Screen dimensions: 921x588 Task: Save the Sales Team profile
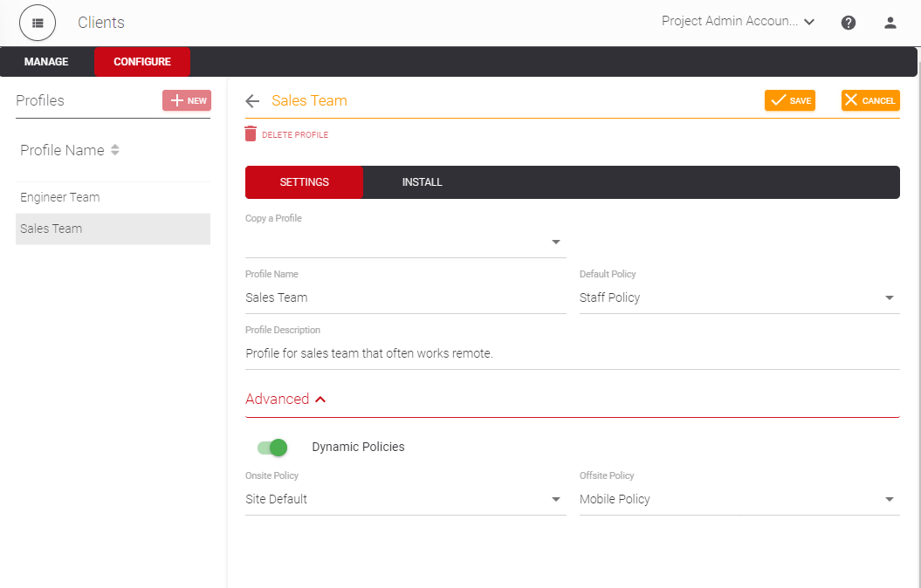789,100
